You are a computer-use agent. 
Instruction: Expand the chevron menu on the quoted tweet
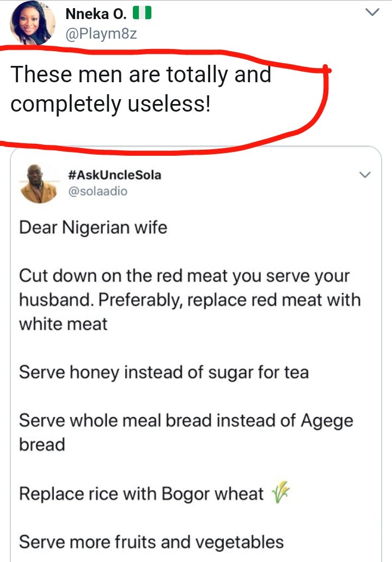coord(364,175)
